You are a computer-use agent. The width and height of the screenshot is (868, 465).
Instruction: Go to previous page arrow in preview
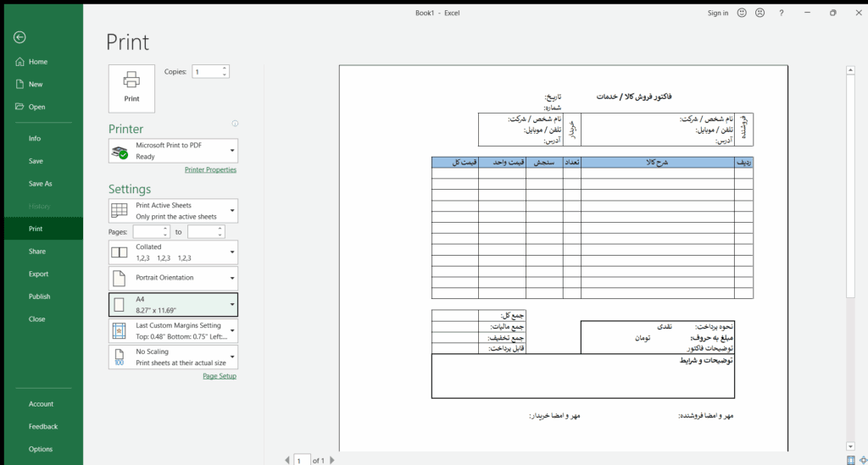287,460
